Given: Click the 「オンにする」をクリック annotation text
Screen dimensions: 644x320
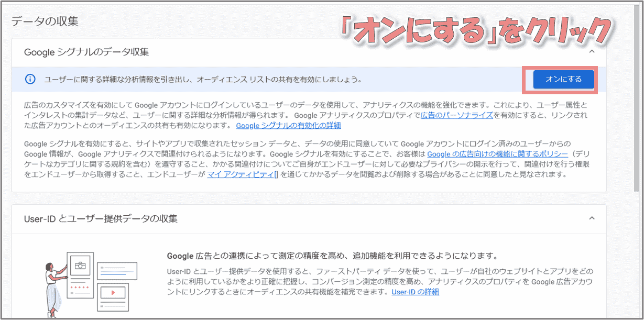Looking at the screenshot, I should [476, 32].
